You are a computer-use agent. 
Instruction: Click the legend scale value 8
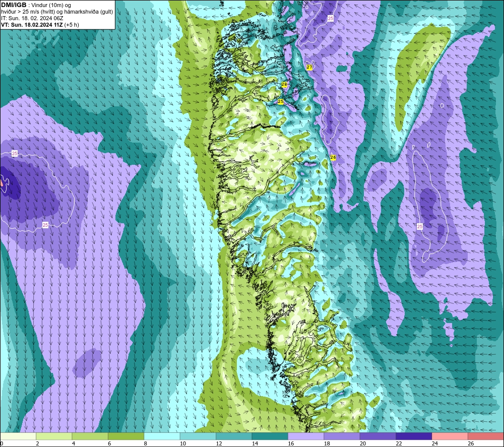pyautogui.click(x=146, y=443)
